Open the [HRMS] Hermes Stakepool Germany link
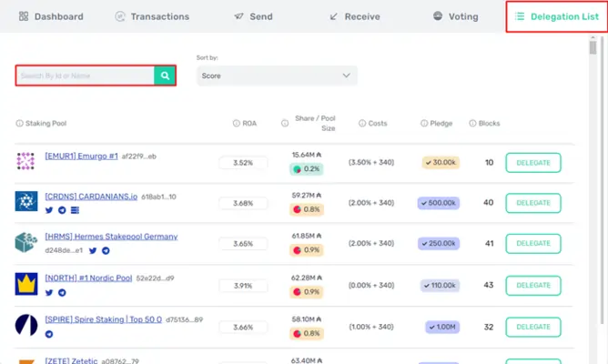Viewport: 608px width, 364px height. (x=111, y=237)
